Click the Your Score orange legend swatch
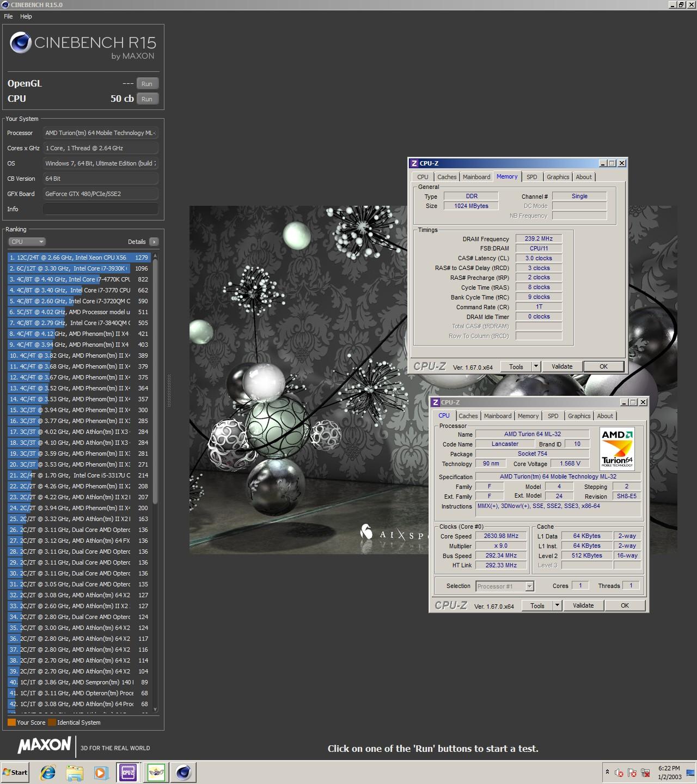The width and height of the screenshot is (697, 784). click(11, 722)
